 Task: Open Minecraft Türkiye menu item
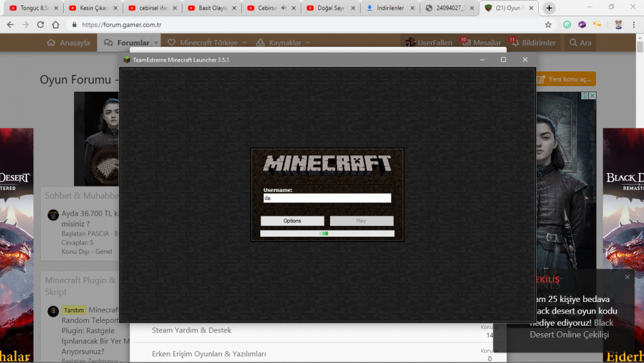[x=203, y=43]
